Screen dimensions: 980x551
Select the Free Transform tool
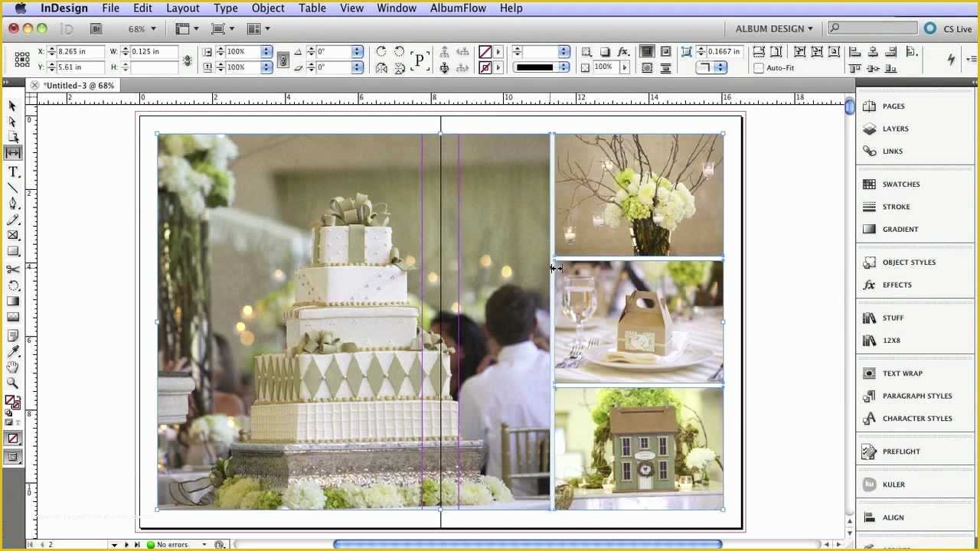(13, 285)
